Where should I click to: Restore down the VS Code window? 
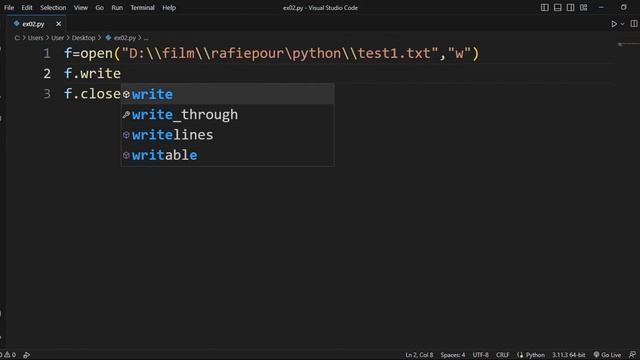[x=623, y=7]
